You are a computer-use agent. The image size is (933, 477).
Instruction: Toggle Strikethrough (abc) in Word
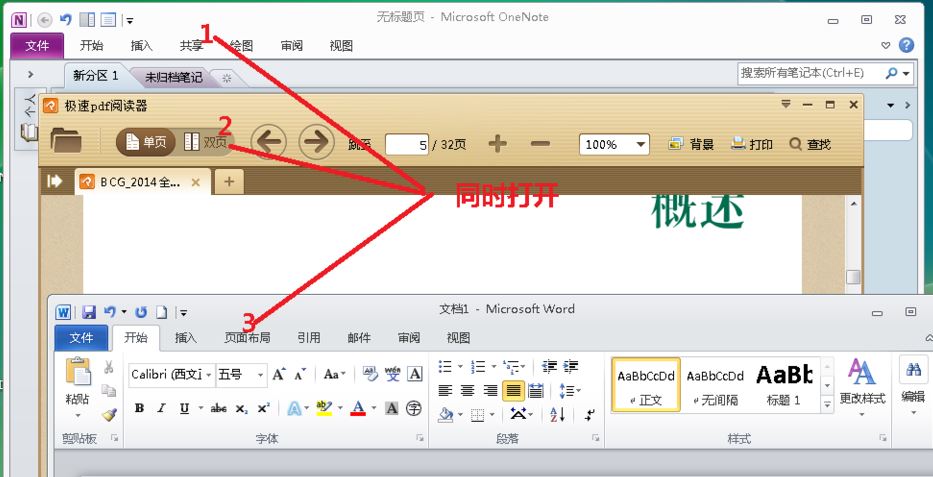click(x=219, y=408)
